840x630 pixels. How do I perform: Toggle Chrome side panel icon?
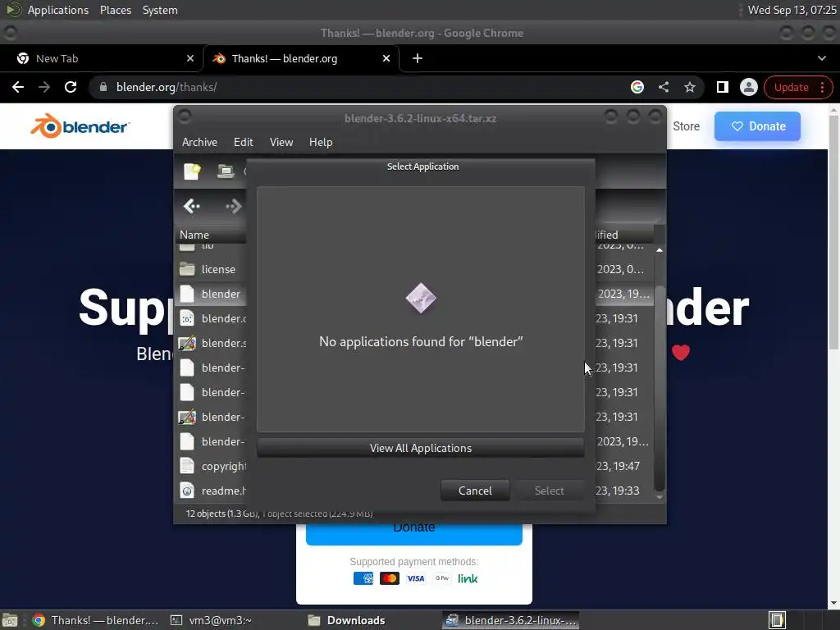point(722,87)
